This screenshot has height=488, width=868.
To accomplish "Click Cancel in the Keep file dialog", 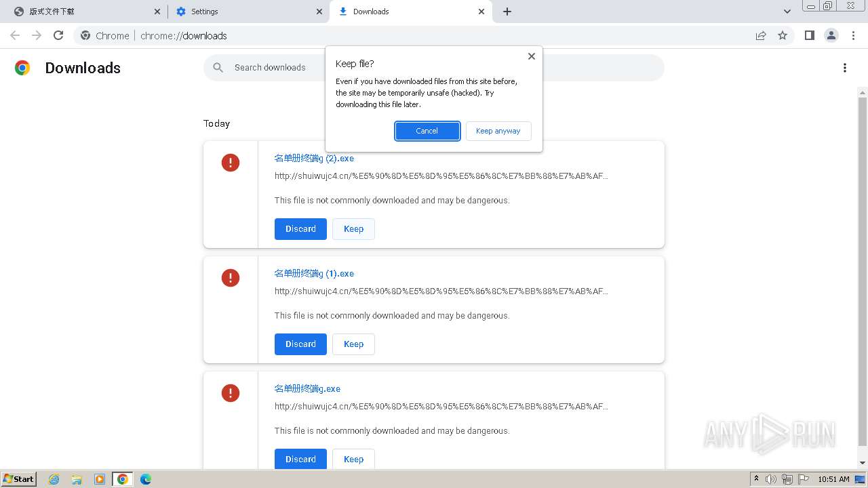I will pyautogui.click(x=427, y=131).
